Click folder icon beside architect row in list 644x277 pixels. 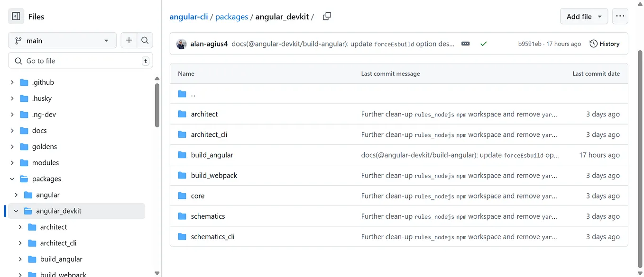(x=182, y=114)
